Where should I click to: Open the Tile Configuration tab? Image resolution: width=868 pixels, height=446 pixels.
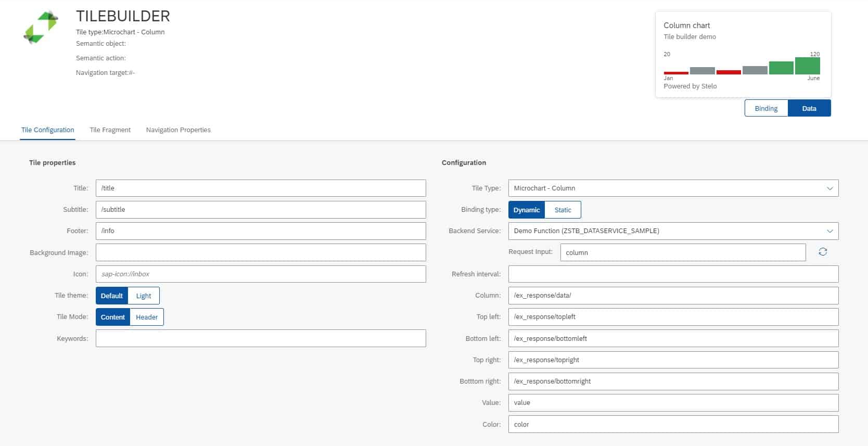tap(47, 130)
